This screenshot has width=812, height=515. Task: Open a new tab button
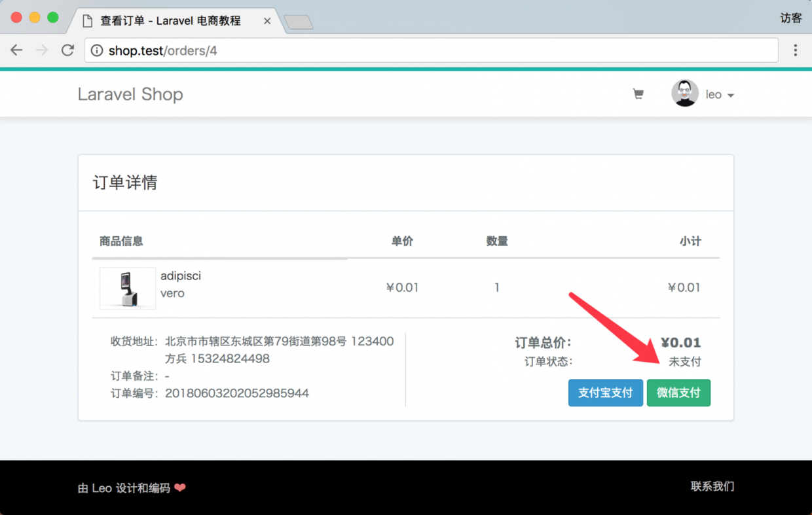point(299,22)
